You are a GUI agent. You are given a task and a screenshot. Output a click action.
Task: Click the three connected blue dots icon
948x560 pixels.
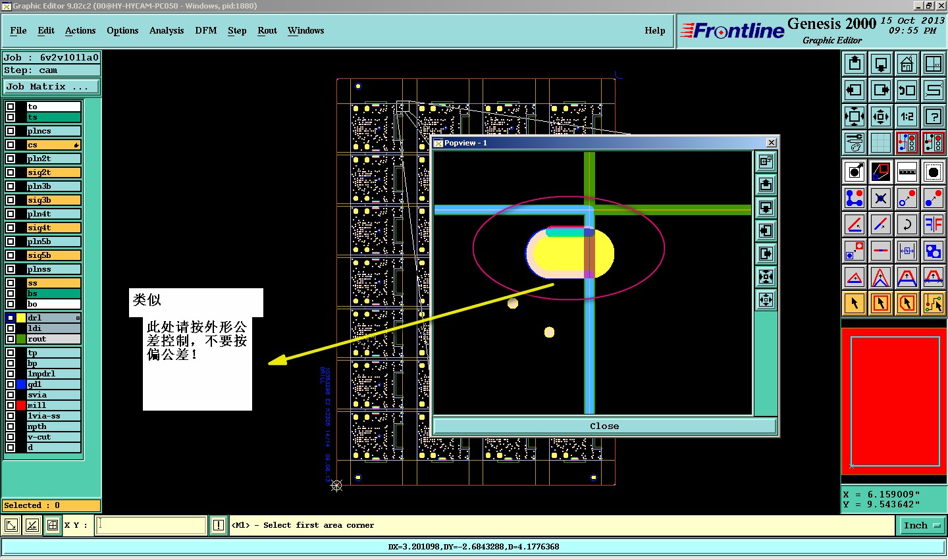pyautogui.click(x=855, y=198)
